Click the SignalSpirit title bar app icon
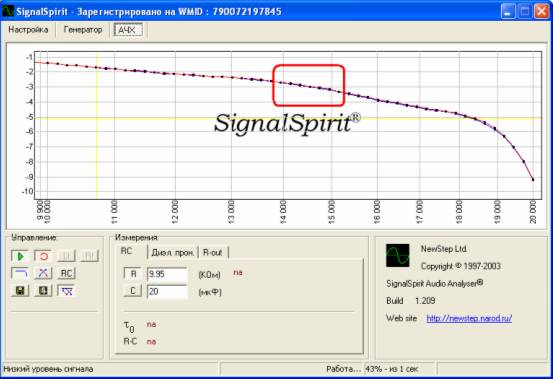This screenshot has width=553, height=379. [x=8, y=11]
